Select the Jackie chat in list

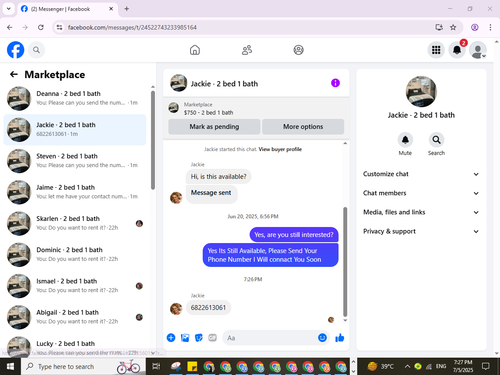tap(75, 130)
